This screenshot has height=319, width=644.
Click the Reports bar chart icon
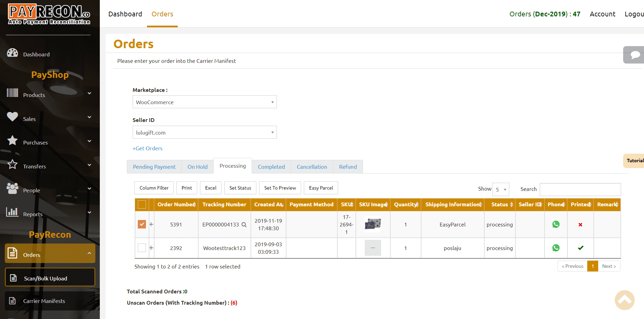pyautogui.click(x=12, y=212)
